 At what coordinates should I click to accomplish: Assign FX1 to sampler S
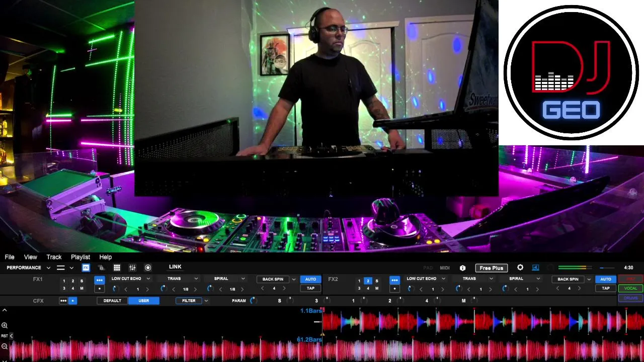point(82,281)
